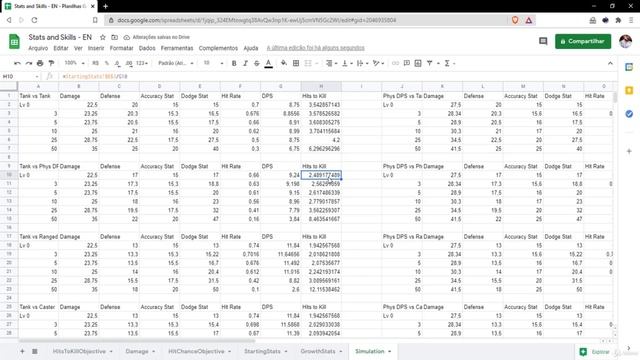Viewport: 640px width, 360px height.
Task: Collapse the toolbar menus with chevron
Action: [610, 63]
